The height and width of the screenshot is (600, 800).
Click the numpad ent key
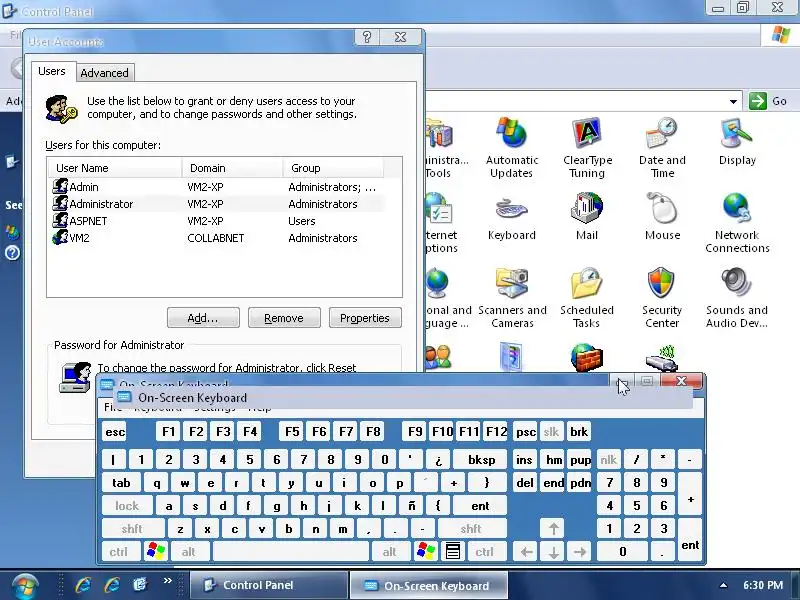point(690,540)
